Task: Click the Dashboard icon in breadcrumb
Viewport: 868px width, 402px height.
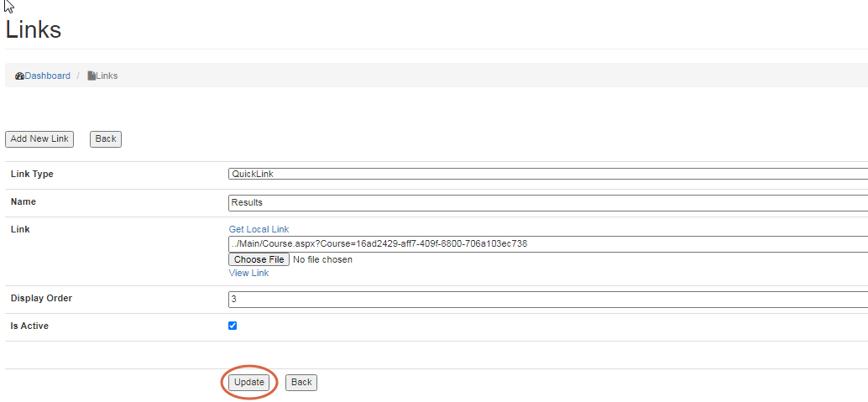Action: 19,76
